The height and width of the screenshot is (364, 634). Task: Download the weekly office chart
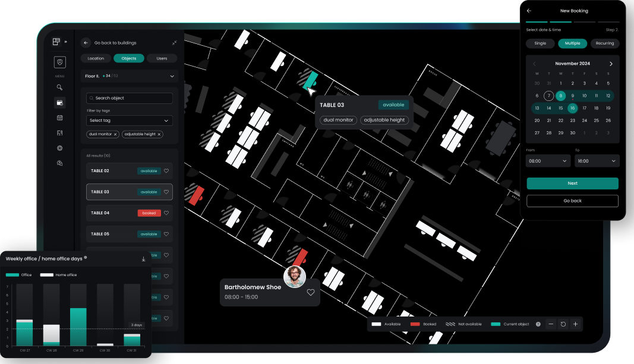[144, 259]
